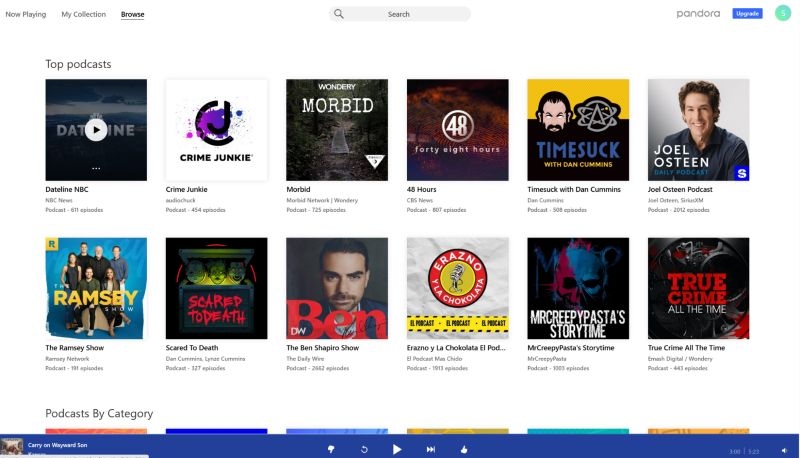Select the Browse tab
This screenshot has width=800, height=458.
tap(133, 14)
